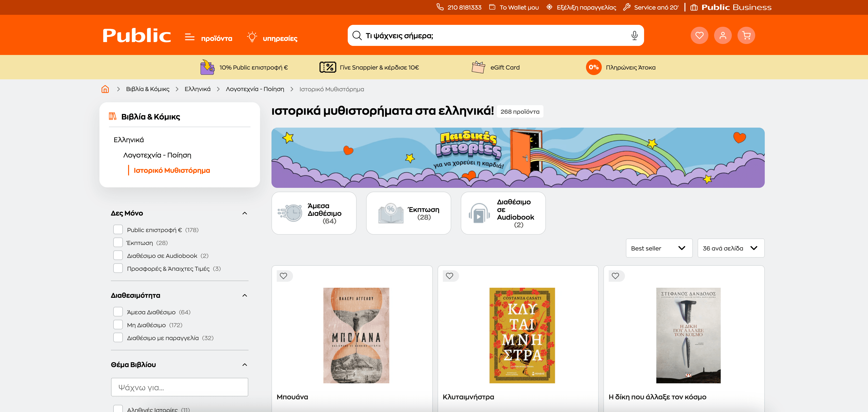
Task: Add Μπουάνα book to favorites
Action: tap(284, 276)
